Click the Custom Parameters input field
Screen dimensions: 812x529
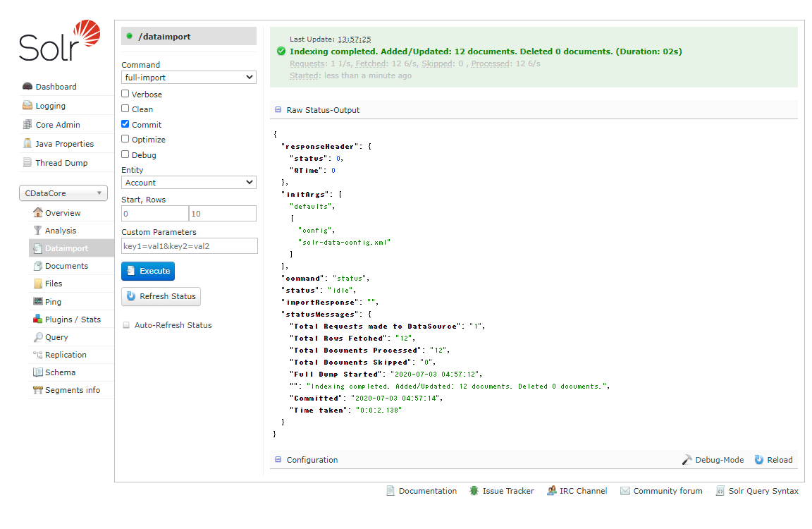189,246
